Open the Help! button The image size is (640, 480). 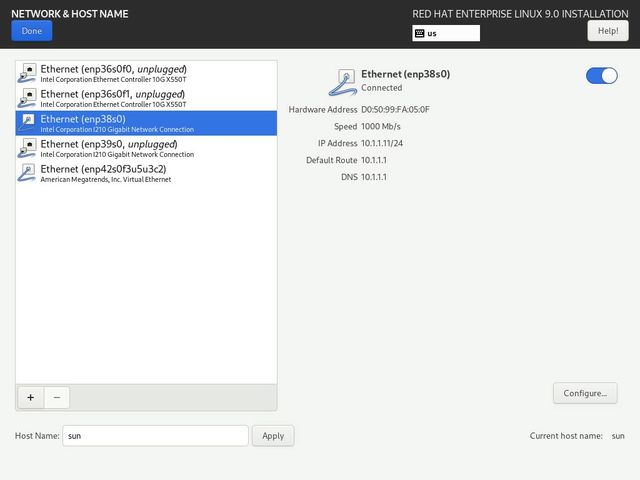608,31
